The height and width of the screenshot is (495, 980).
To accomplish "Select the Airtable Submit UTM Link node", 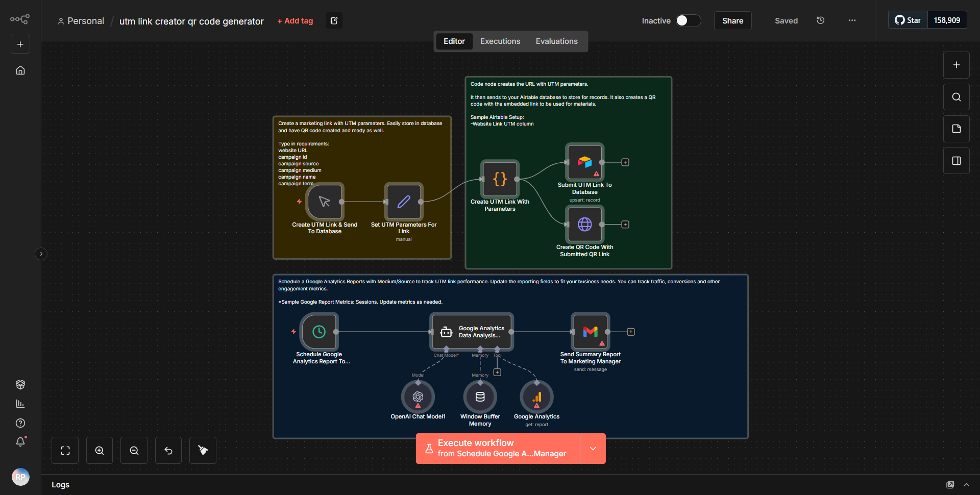I will [585, 162].
